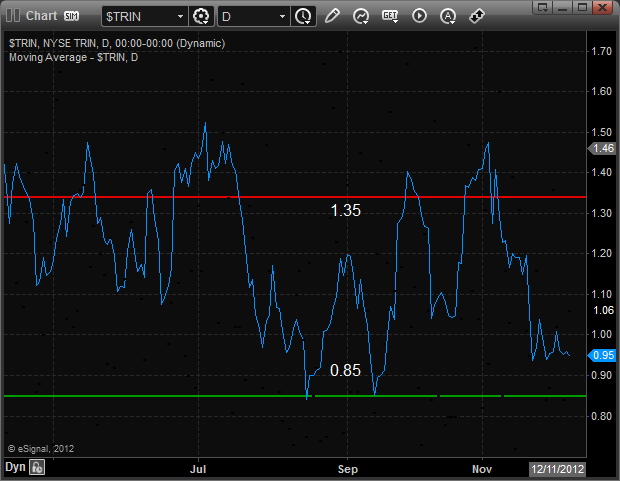Screen dimensions: 620x481
Task: Click the Jul label on time axis
Action: 198,469
